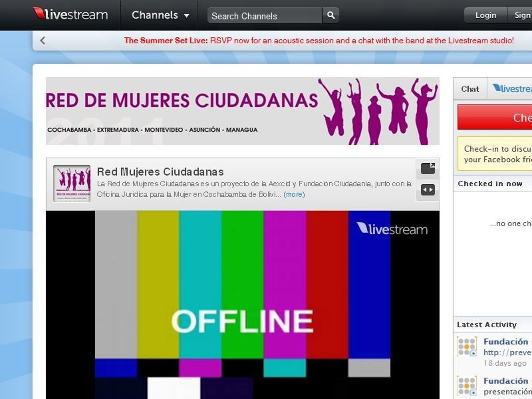Click the pop-out player icon
Viewport: 532px width, 399px height.
(x=428, y=168)
